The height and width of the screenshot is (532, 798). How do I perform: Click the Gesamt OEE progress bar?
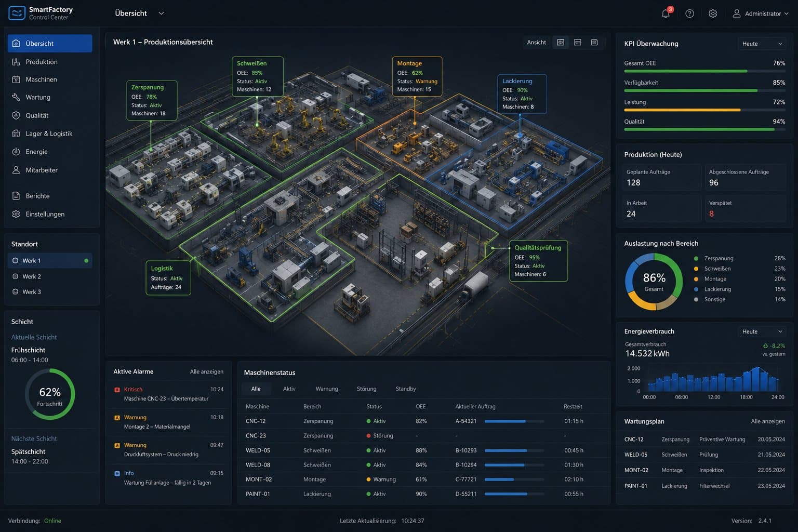704,71
